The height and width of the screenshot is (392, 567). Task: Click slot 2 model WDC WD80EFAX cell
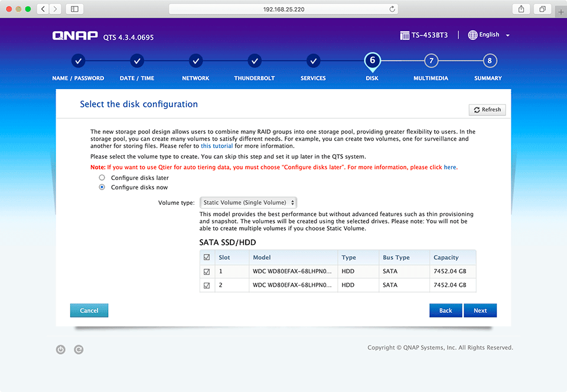(x=292, y=285)
